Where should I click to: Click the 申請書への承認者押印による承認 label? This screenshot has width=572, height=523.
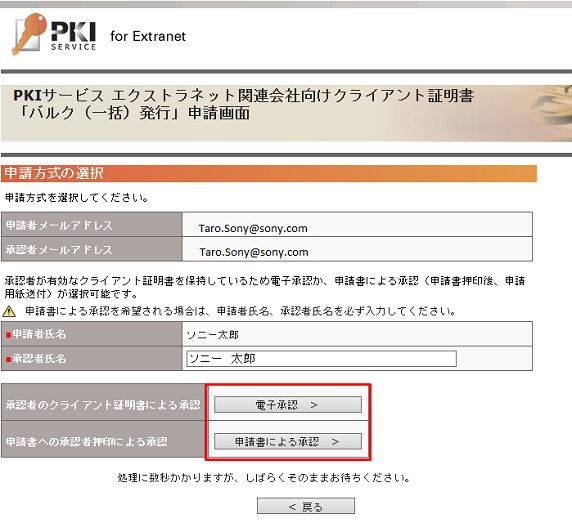pos(86,442)
